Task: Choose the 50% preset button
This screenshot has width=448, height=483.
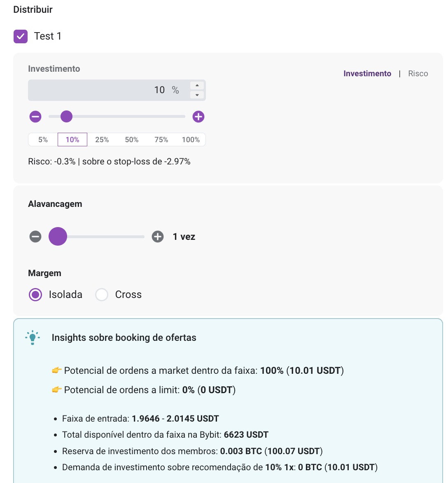Action: 132,140
